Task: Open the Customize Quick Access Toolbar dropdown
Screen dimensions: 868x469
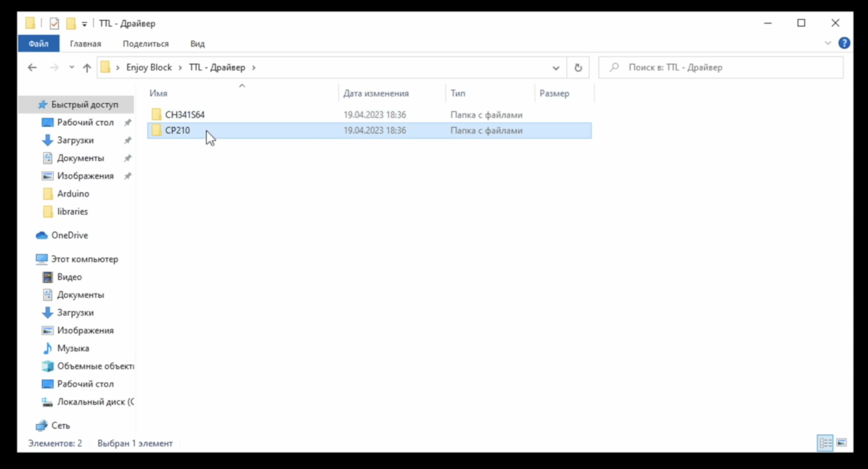Action: (x=84, y=24)
